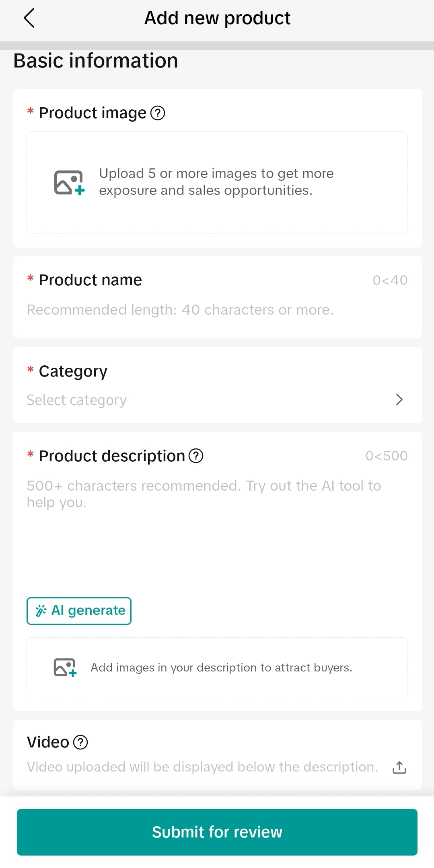Open Product image help tooltip

coord(158,113)
